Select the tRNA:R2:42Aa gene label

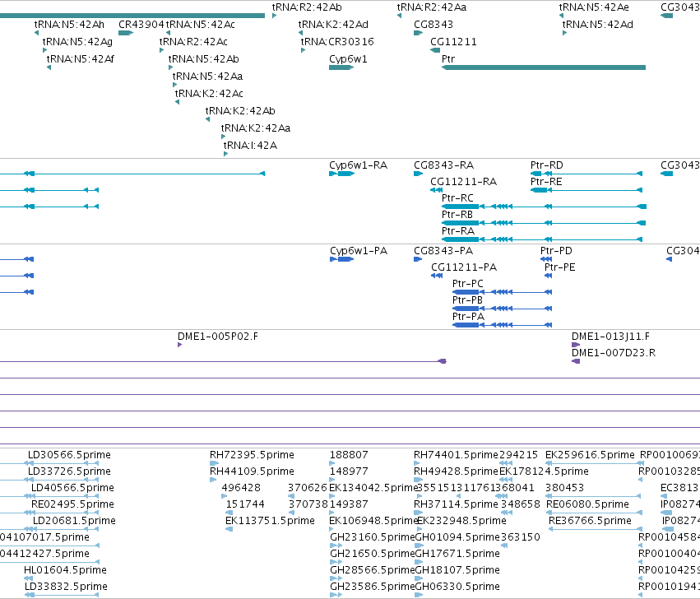pos(432,7)
